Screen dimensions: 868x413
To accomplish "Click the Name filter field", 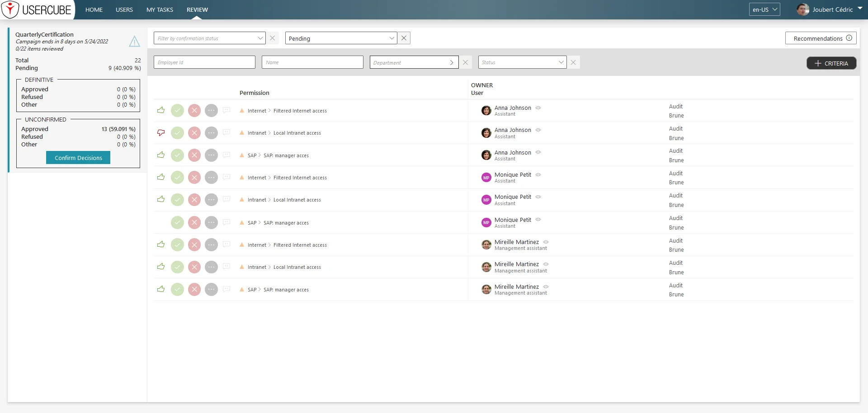I will click(312, 62).
